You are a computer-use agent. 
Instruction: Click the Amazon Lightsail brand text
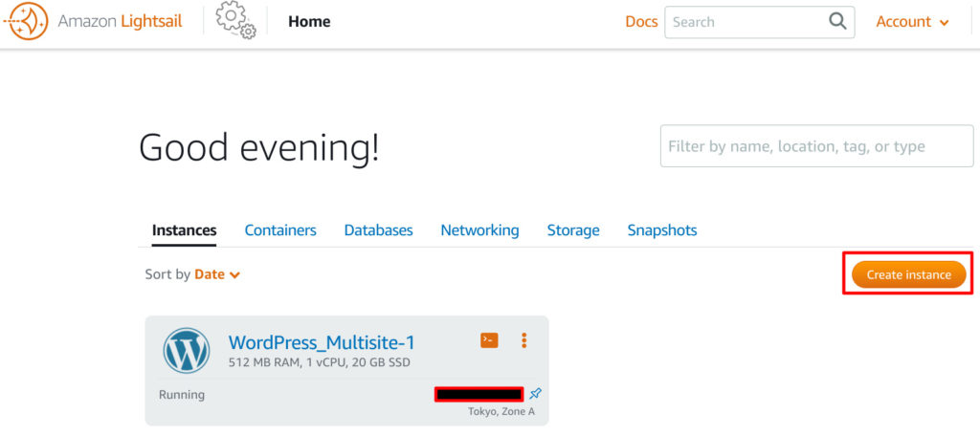[120, 22]
